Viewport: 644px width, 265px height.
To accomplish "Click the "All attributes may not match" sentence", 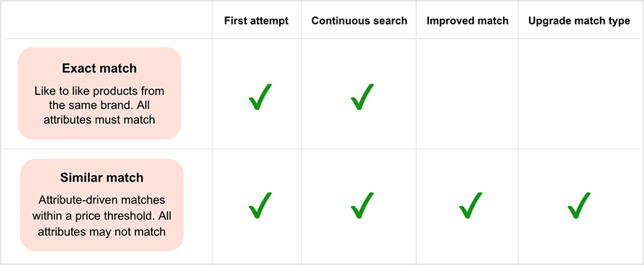I will click(102, 223).
